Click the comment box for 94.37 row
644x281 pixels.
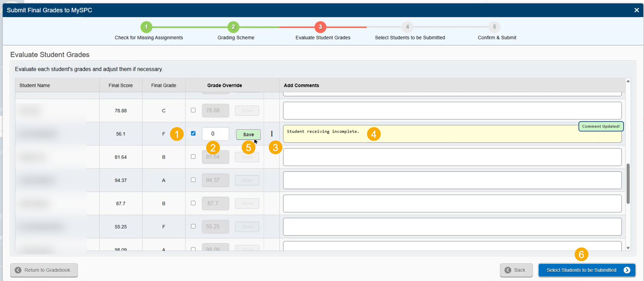point(452,180)
